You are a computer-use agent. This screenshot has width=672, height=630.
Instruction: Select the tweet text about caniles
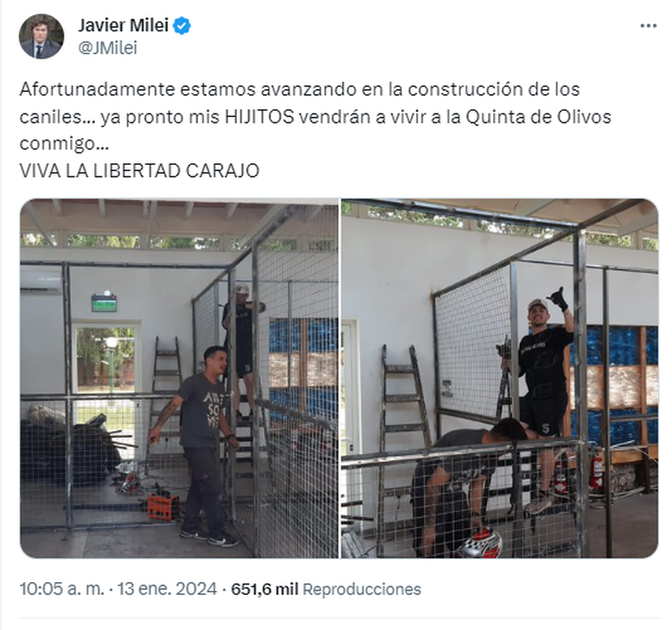pyautogui.click(x=315, y=116)
